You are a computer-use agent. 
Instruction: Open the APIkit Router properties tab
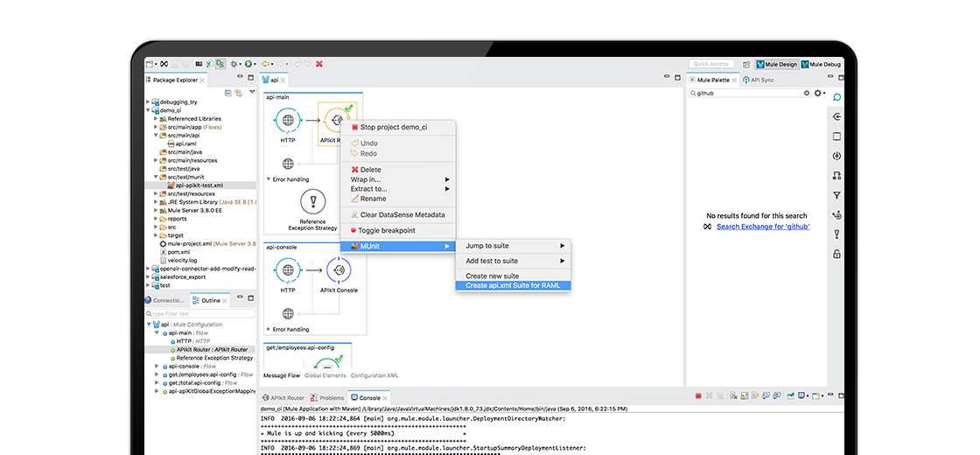pyautogui.click(x=283, y=397)
